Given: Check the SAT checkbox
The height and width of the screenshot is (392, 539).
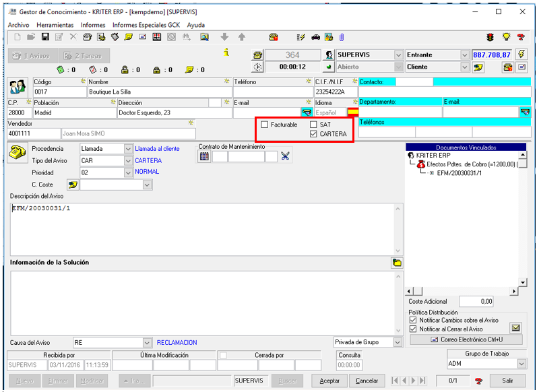Looking at the screenshot, I should pyautogui.click(x=313, y=125).
